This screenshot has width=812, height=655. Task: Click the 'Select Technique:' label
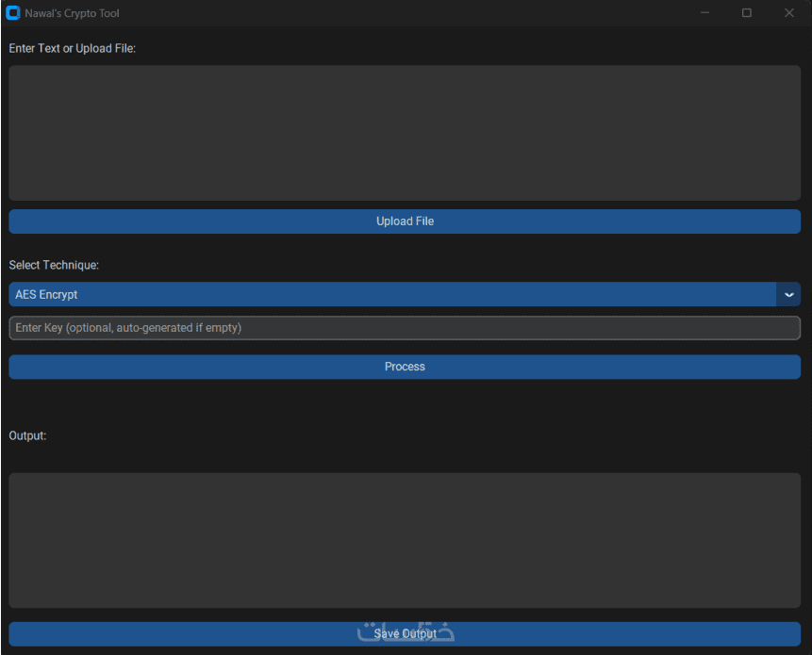(54, 265)
